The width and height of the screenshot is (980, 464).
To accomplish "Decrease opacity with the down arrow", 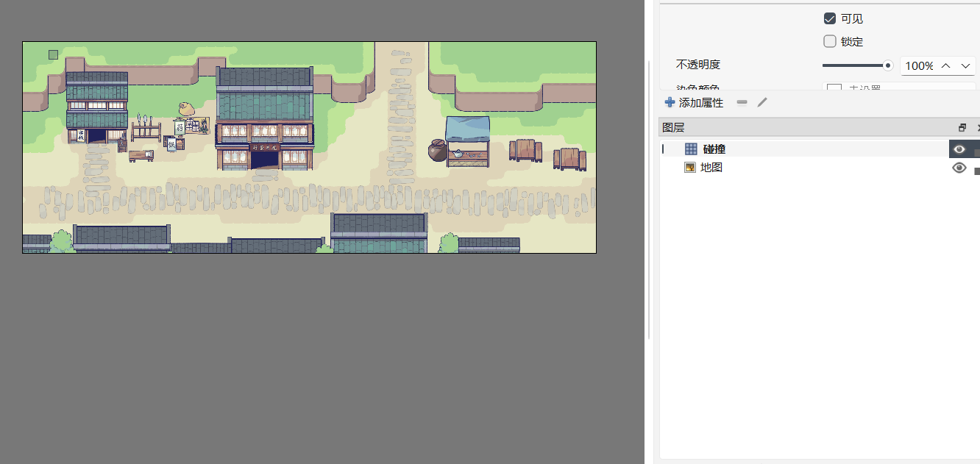I will pos(965,65).
